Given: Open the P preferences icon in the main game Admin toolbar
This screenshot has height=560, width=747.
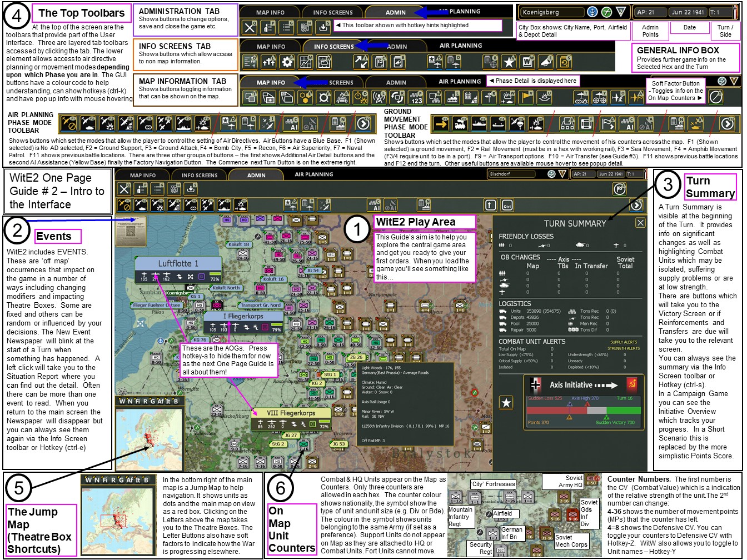Looking at the screenshot, I should 141,189.
